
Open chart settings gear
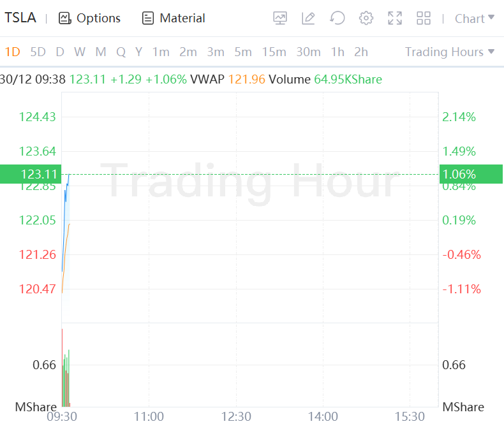click(x=366, y=18)
